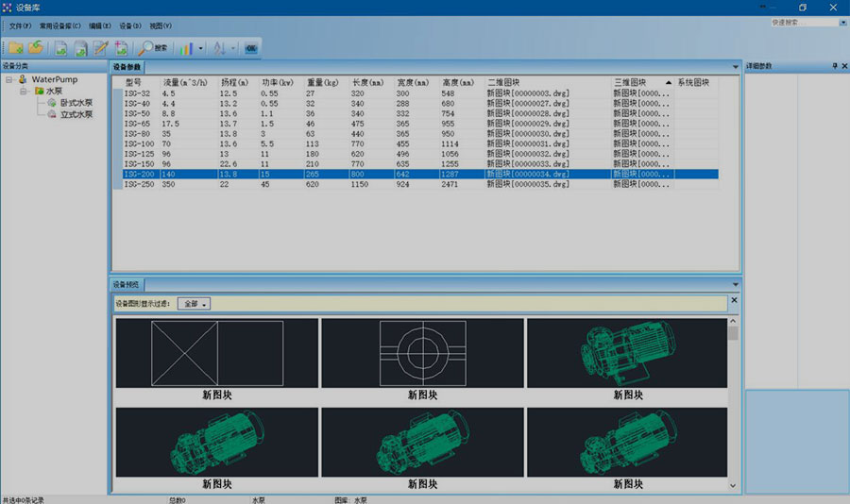Screen dimensions: 850x504
Task: Click the bar chart icon in toolbar
Action: pyautogui.click(x=186, y=47)
